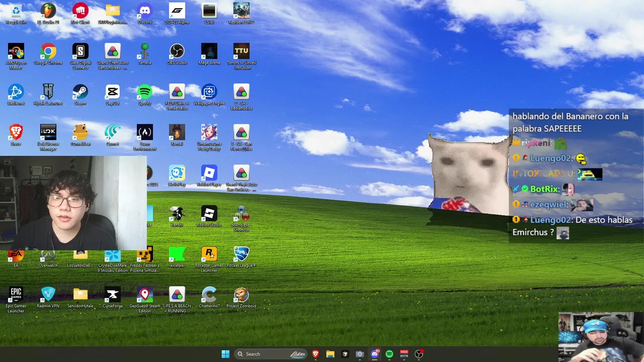
Task: Open the Roblox Studio shortcut
Action: 209,216
